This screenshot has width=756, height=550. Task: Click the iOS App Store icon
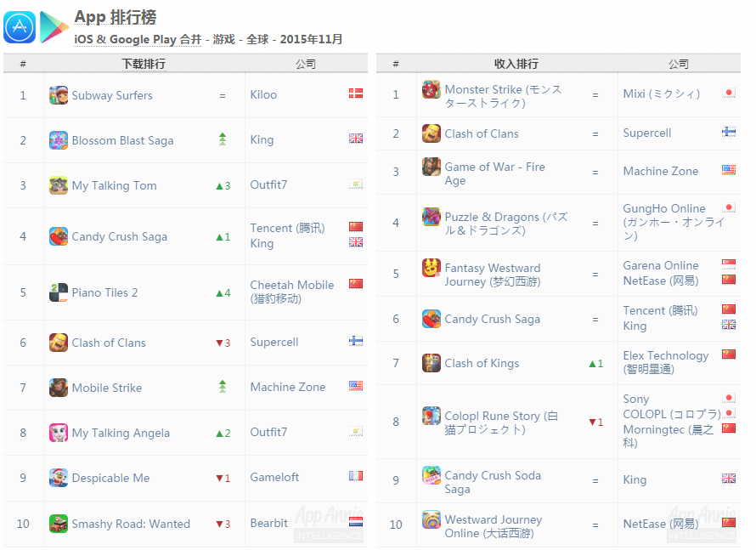tap(20, 27)
